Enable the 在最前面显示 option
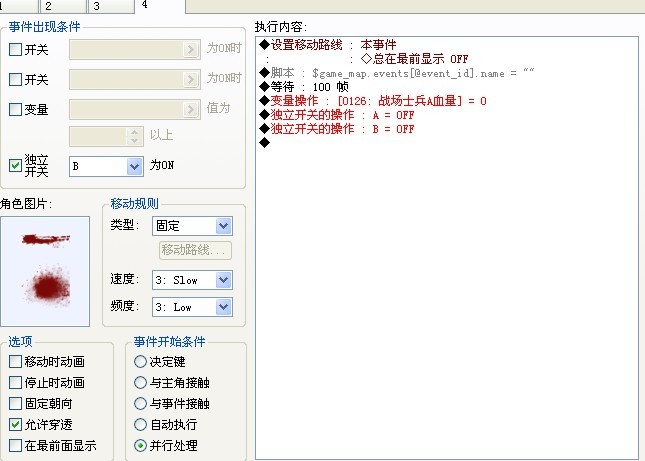Viewport: 645px width, 461px height. (15, 445)
